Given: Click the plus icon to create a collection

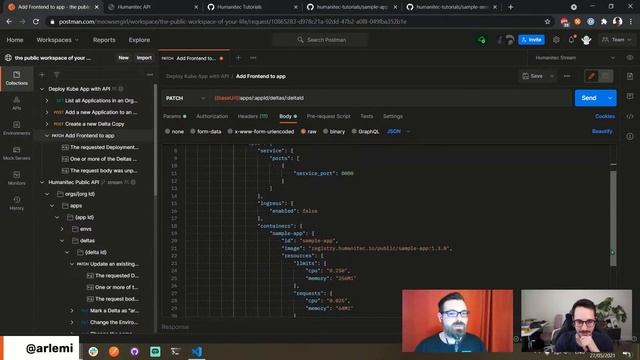Looking at the screenshot, I should (42, 75).
